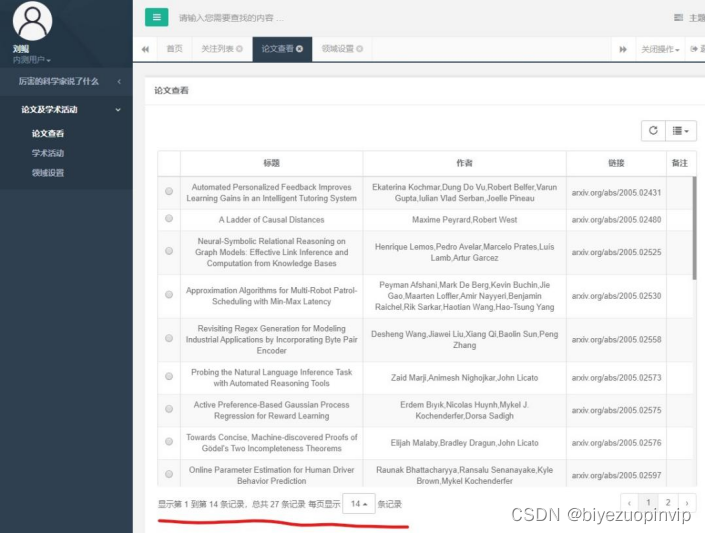Open the page size 14 dropdown
The width and height of the screenshot is (706, 534).
click(x=359, y=504)
